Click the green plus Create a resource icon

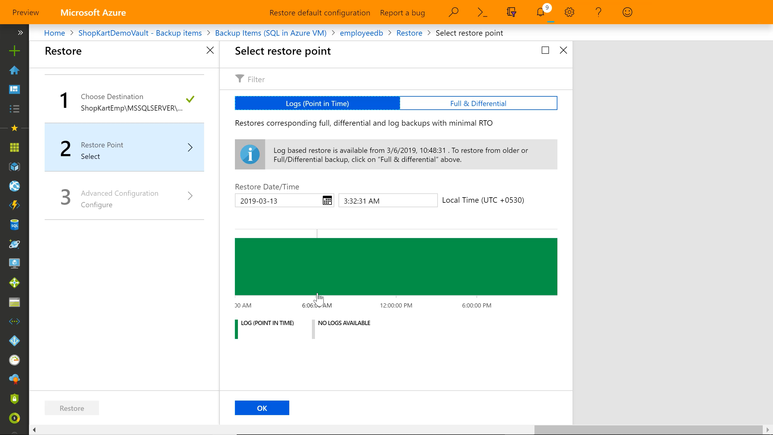pos(14,51)
